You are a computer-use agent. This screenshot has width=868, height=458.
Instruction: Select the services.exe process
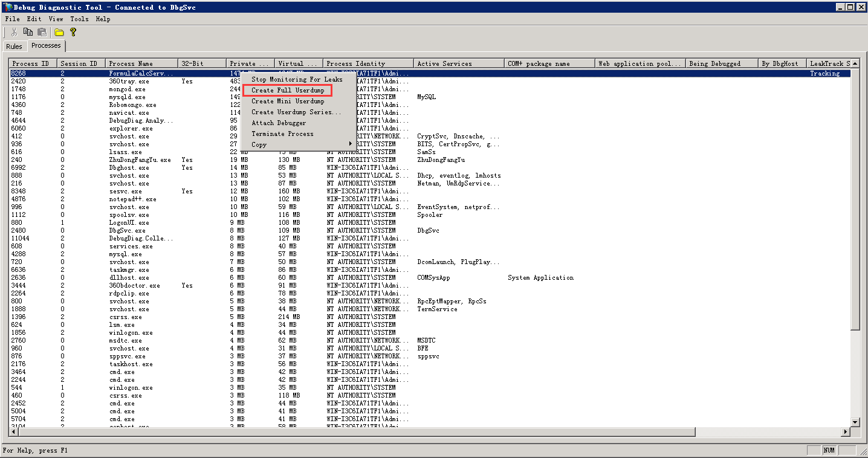pyautogui.click(x=430, y=246)
